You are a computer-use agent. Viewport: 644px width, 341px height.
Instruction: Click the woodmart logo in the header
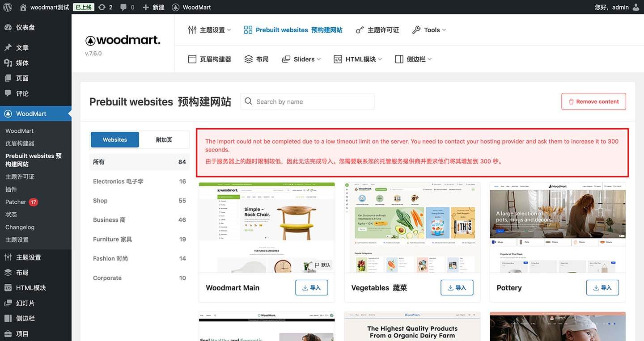tap(123, 40)
